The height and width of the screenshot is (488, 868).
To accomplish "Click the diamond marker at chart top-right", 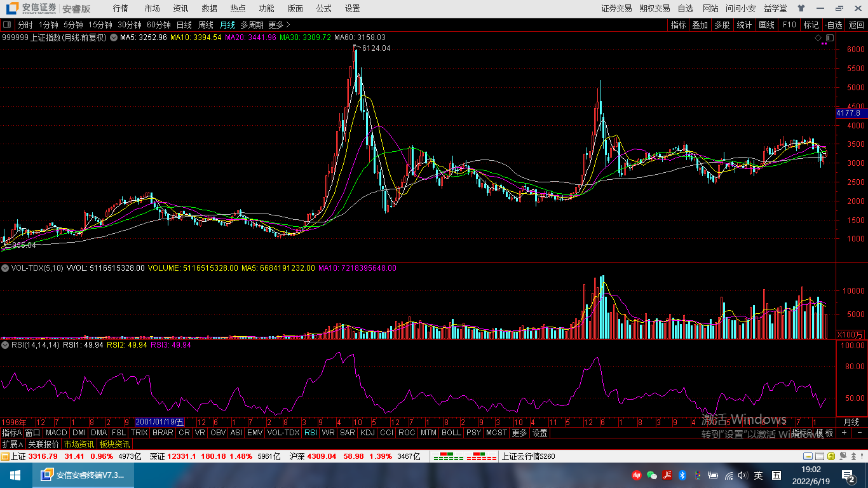I will click(x=818, y=39).
